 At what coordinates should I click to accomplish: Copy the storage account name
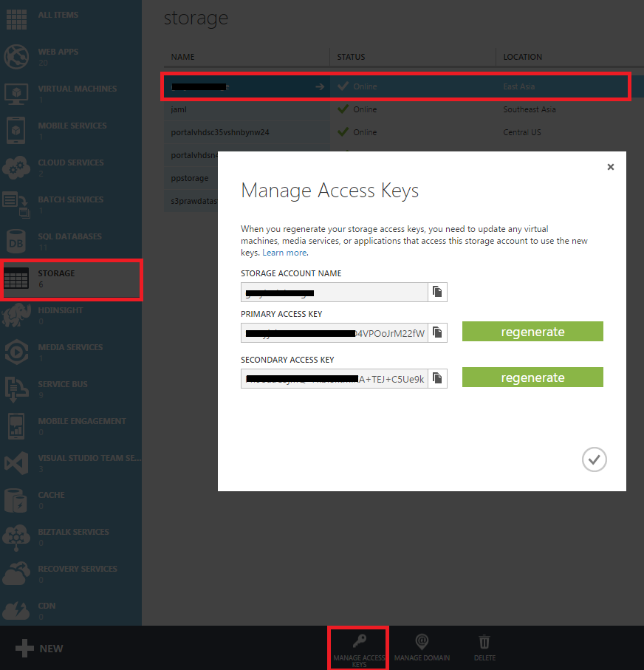tap(437, 293)
